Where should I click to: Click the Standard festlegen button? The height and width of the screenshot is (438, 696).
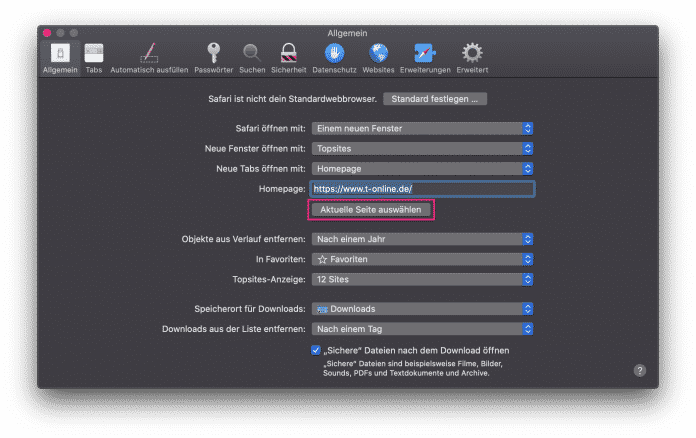(x=435, y=99)
